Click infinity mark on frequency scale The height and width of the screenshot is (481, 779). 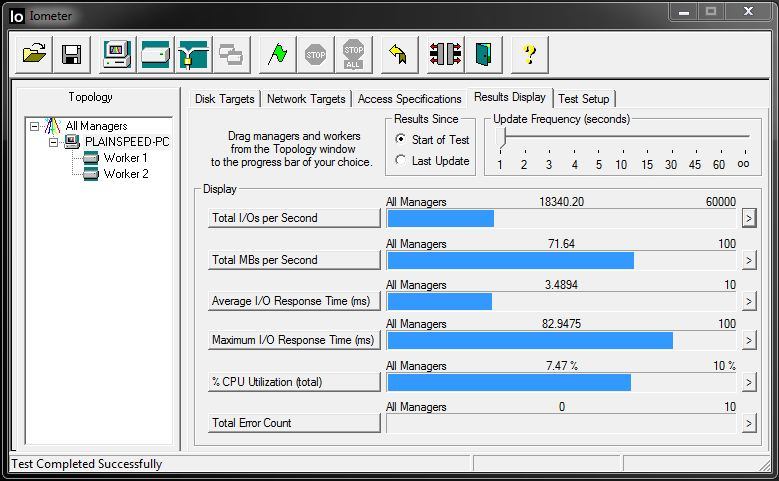point(743,164)
